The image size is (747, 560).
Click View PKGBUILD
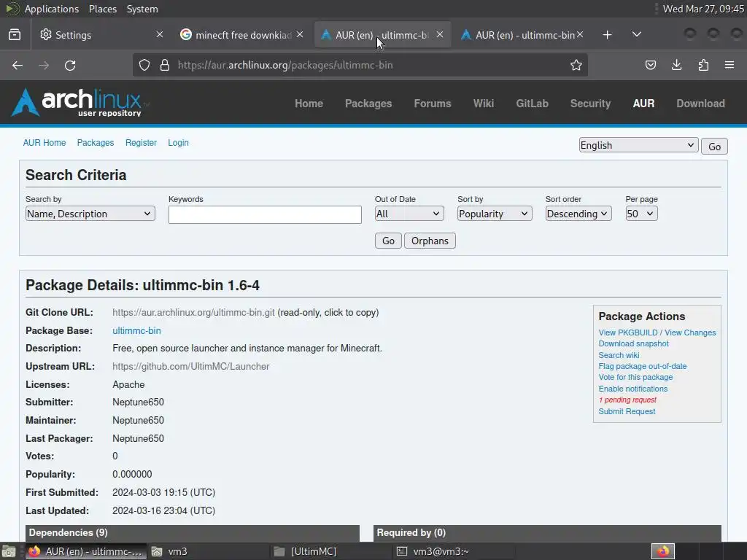click(x=628, y=332)
